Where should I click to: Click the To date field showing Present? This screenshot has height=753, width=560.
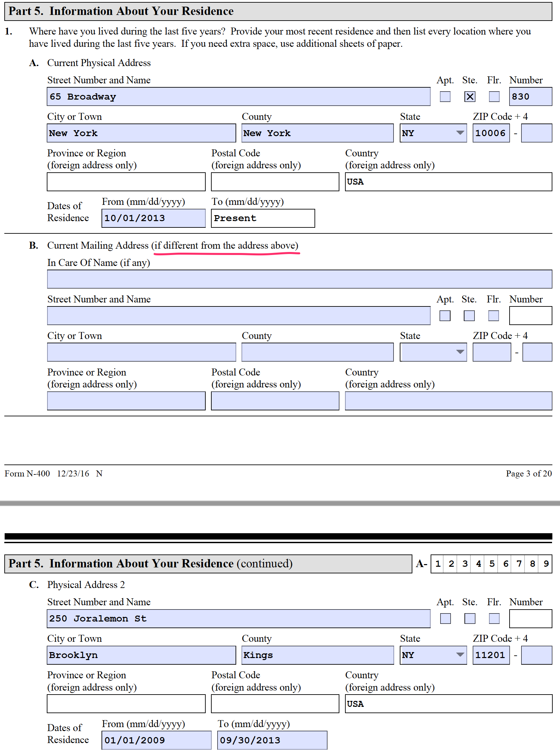(x=263, y=218)
